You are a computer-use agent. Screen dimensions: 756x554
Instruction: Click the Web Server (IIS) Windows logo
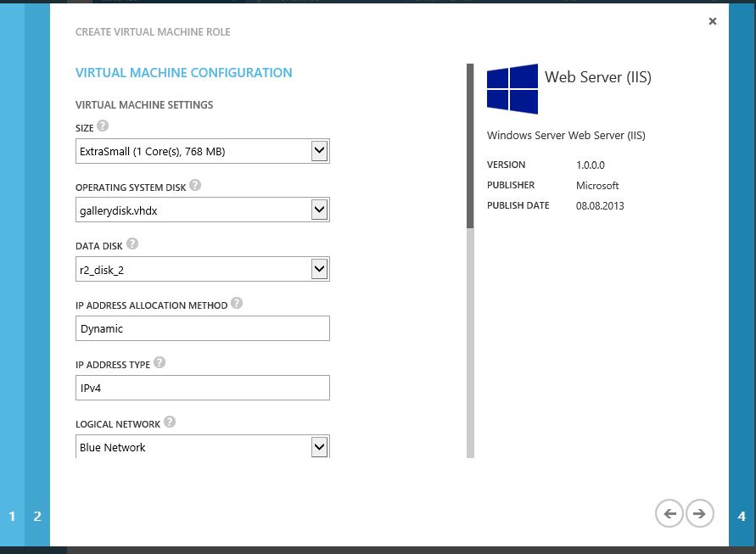[512, 87]
